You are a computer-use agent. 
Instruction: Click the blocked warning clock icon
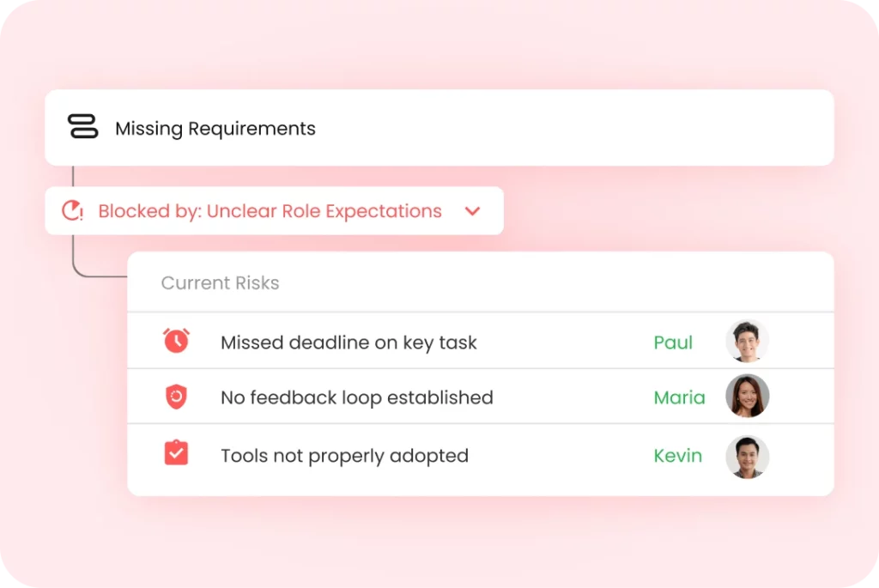click(73, 211)
